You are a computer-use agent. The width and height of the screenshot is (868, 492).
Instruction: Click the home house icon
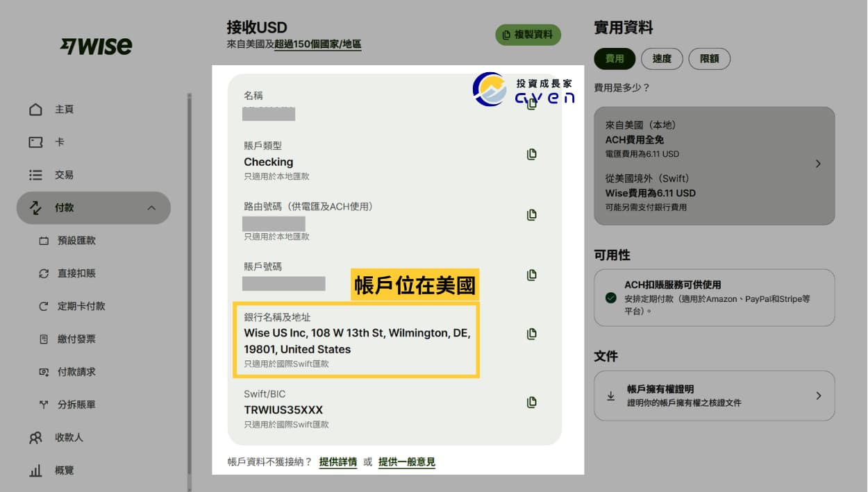(x=35, y=110)
